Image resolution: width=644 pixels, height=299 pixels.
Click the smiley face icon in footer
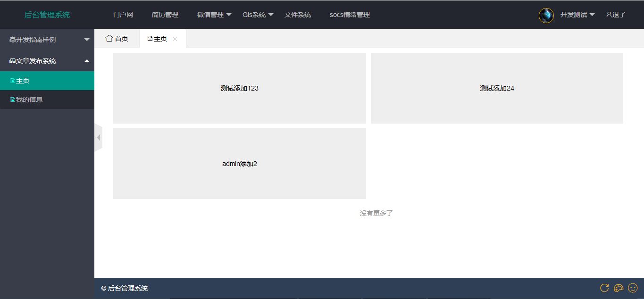click(x=633, y=288)
